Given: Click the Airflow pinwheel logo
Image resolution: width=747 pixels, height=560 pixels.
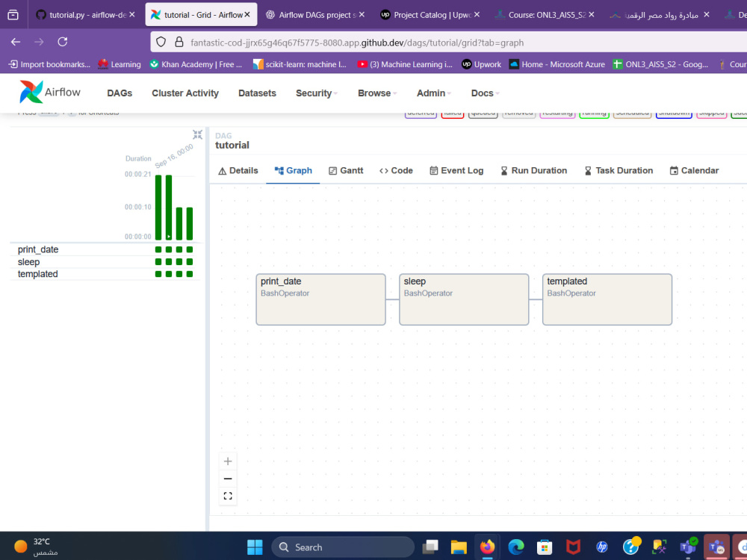Looking at the screenshot, I should (x=31, y=92).
